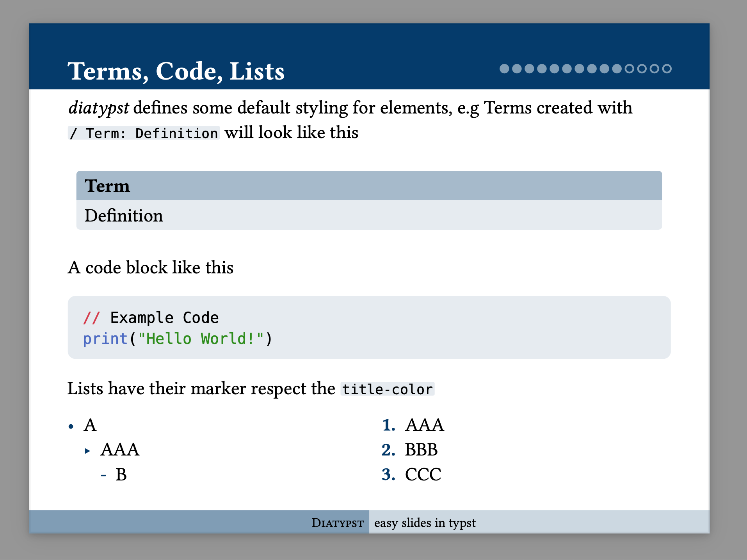The height and width of the screenshot is (560, 747).
Task: Select the red comment slashes in the code block
Action: [92, 317]
